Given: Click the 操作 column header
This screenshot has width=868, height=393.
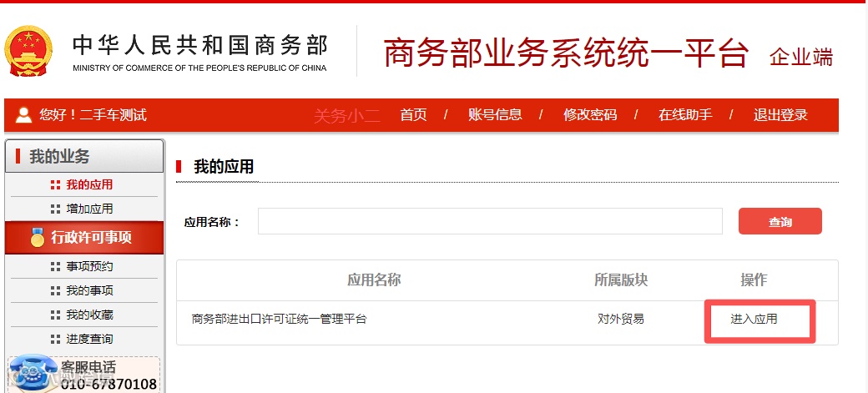Looking at the screenshot, I should coord(754,280).
